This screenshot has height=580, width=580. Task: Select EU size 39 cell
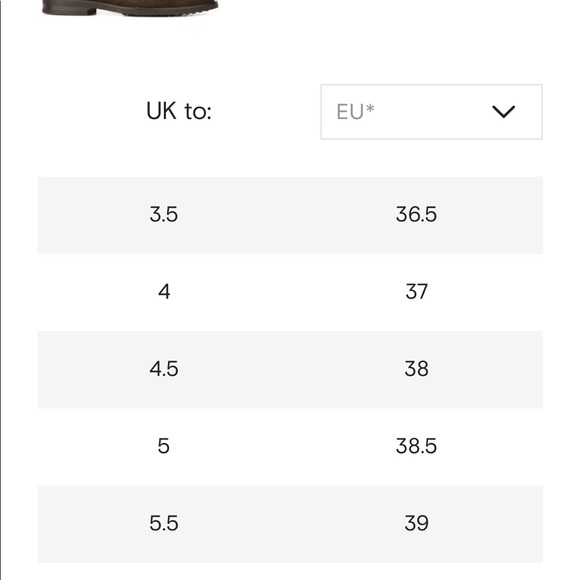coord(417,523)
